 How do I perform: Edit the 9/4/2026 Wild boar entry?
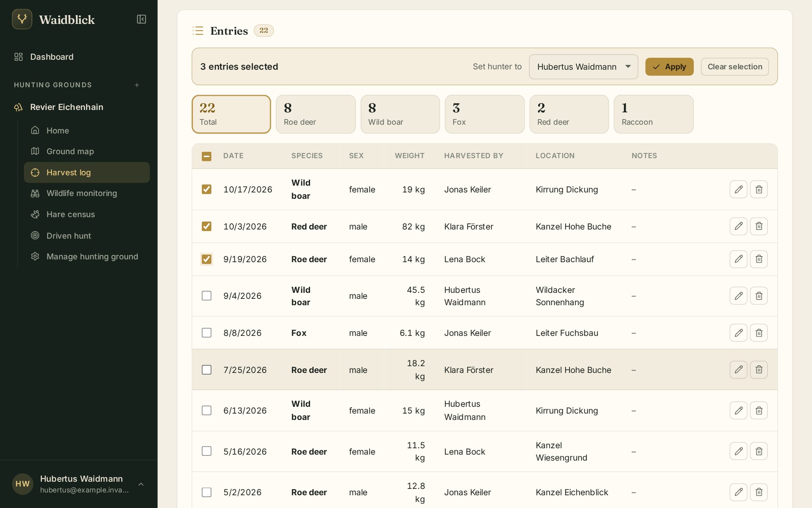tap(738, 296)
